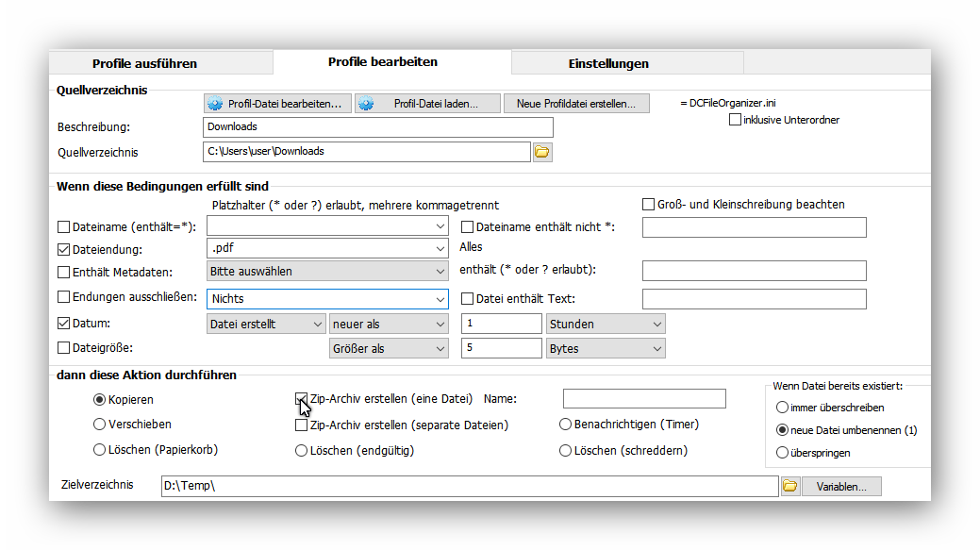Select the Verschieben action radio button

[x=100, y=425]
